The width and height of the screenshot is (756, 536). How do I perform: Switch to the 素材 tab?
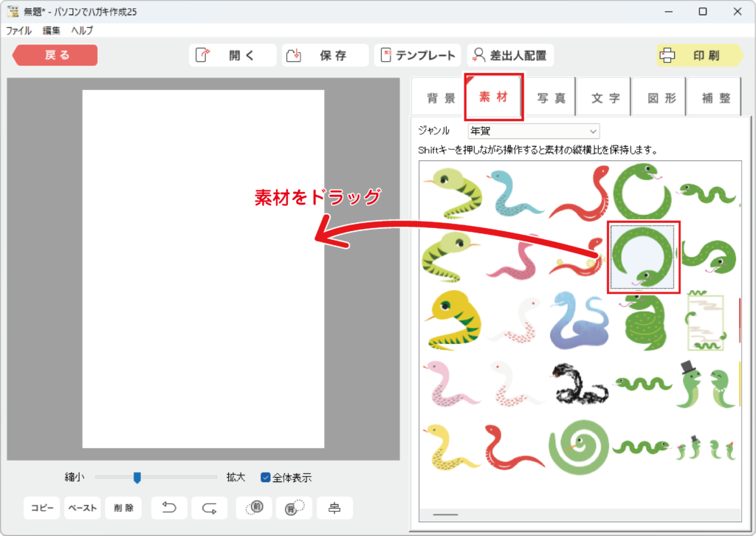point(494,97)
